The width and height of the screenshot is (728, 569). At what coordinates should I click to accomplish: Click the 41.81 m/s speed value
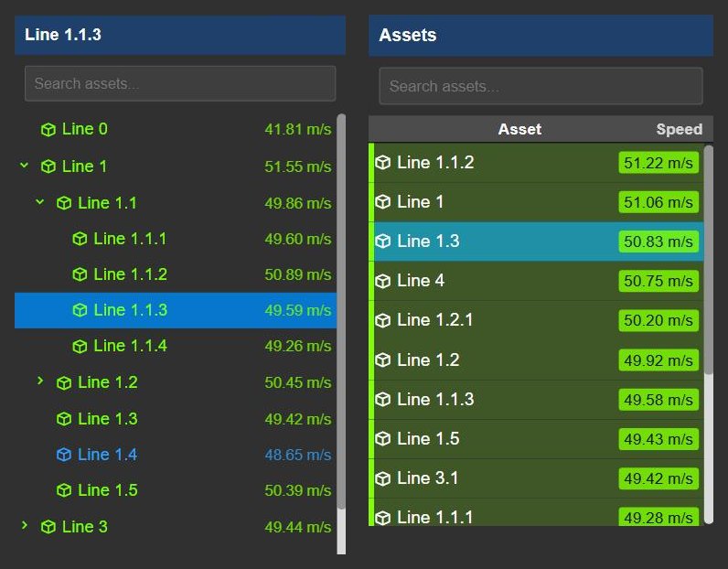pos(297,129)
